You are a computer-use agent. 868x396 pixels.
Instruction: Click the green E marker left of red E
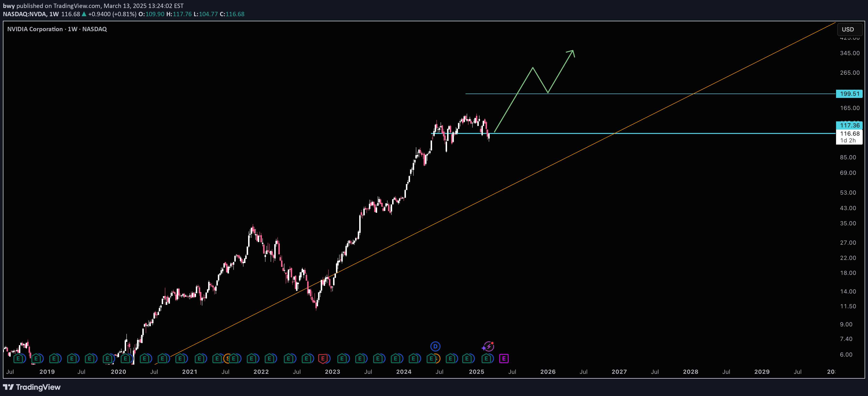306,359
